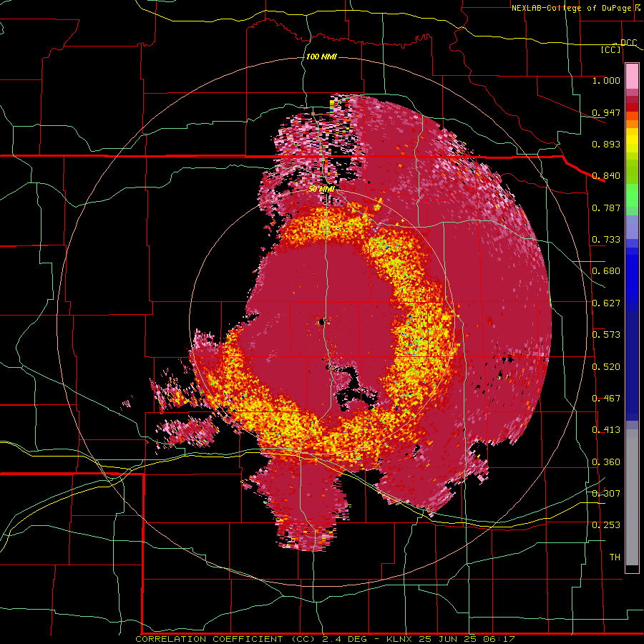Click the 0.467 scale value
This screenshot has width=644, height=644.
pyautogui.click(x=606, y=399)
